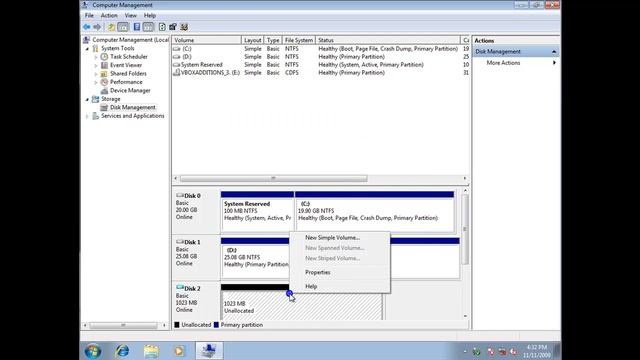Viewport: 640px width, 360px height.
Task: Click the drive icon of (C:) volume row
Action: 176,49
